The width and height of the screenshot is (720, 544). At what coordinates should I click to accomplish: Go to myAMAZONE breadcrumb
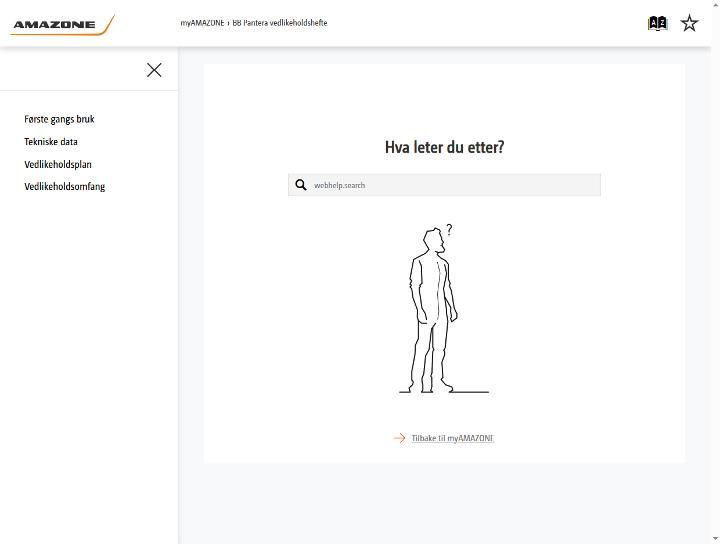pos(202,23)
